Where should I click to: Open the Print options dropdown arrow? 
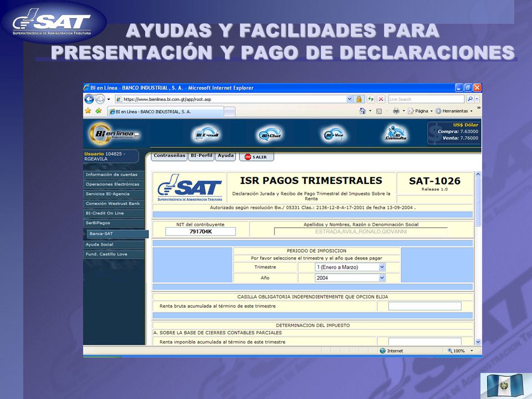click(403, 111)
